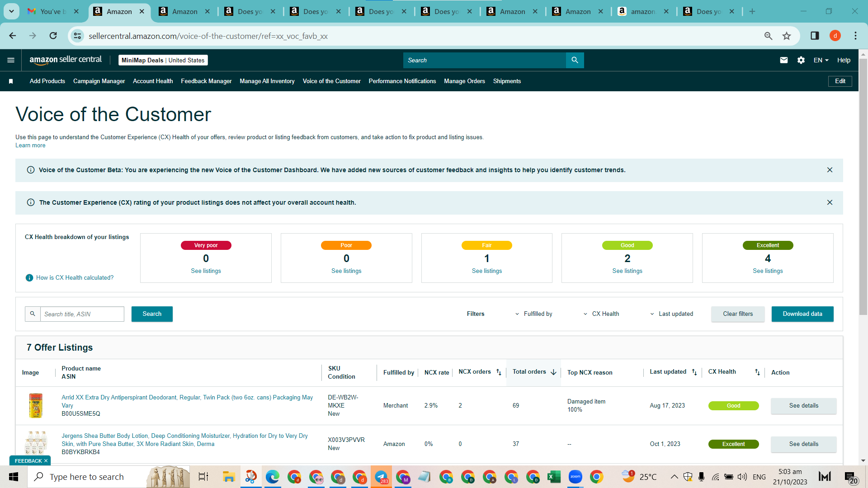Click the Jergens lotion product thumbnail

(36, 443)
